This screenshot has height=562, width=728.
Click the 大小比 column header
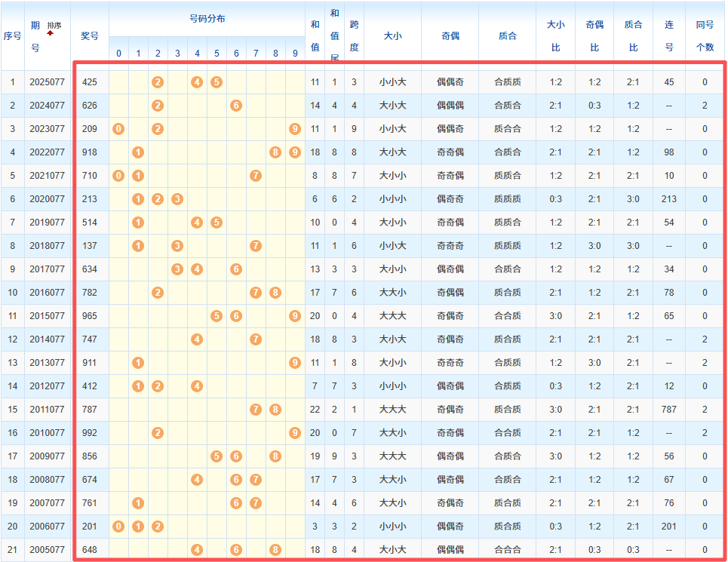[556, 35]
